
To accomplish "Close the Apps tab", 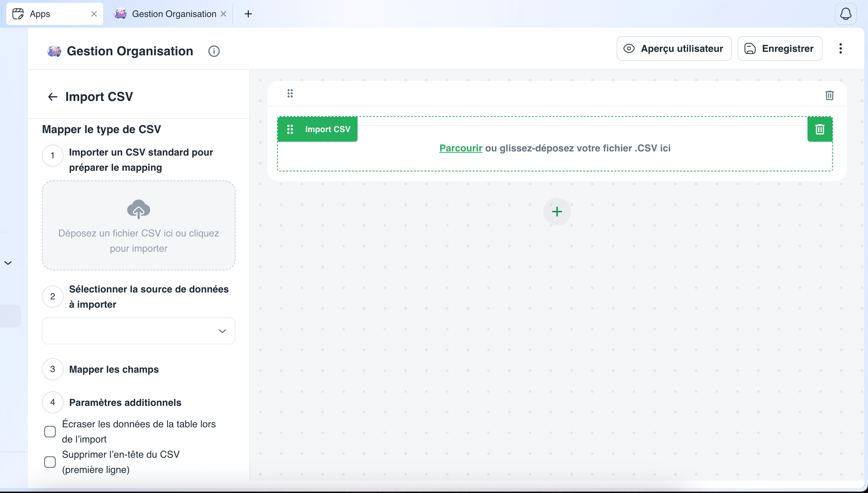I will point(94,14).
